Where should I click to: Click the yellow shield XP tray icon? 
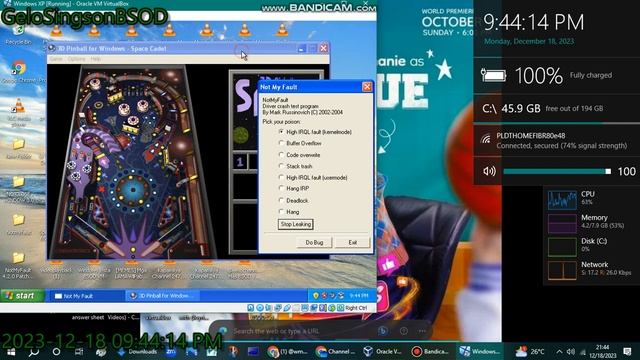click(316, 296)
